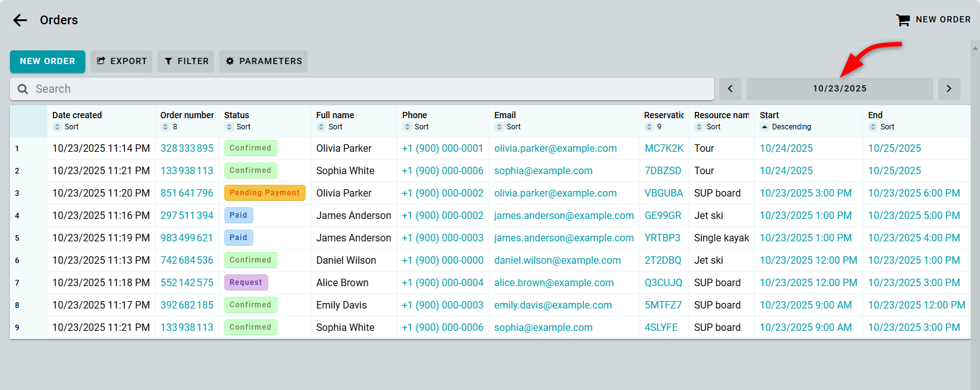Click the Pending Payment status badge
This screenshot has height=390, width=980.
point(265,193)
